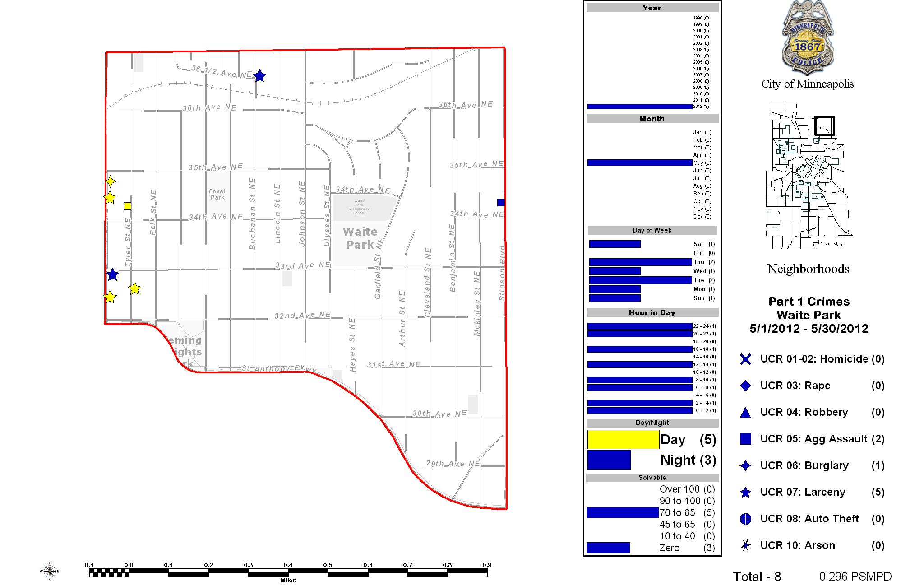
Task: Select the blue square marker near Stinson Blvd
Action: (500, 202)
